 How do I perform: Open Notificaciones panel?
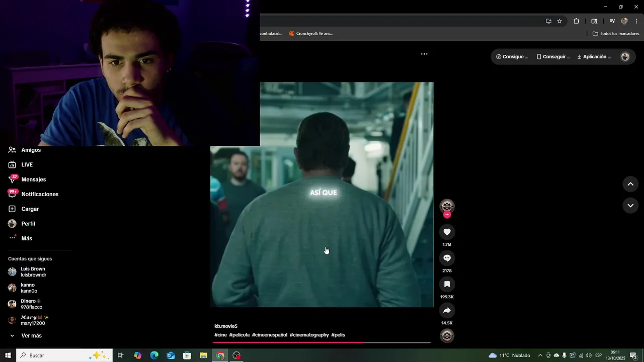33,194
